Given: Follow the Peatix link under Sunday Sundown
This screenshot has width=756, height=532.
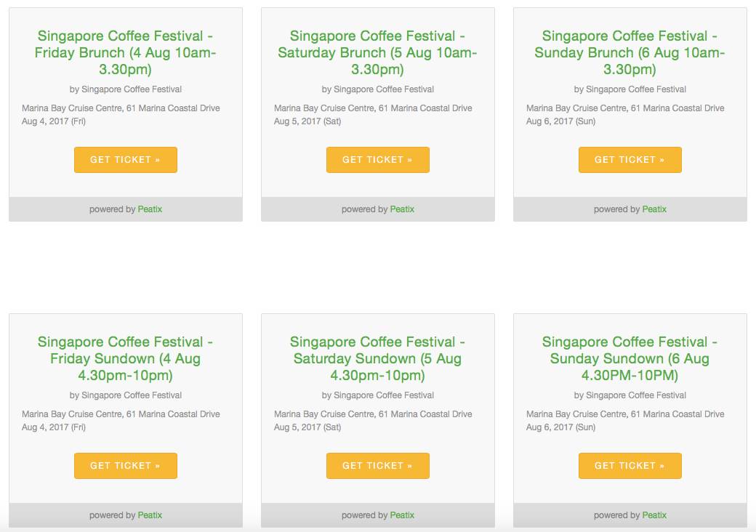Looking at the screenshot, I should click(x=654, y=515).
